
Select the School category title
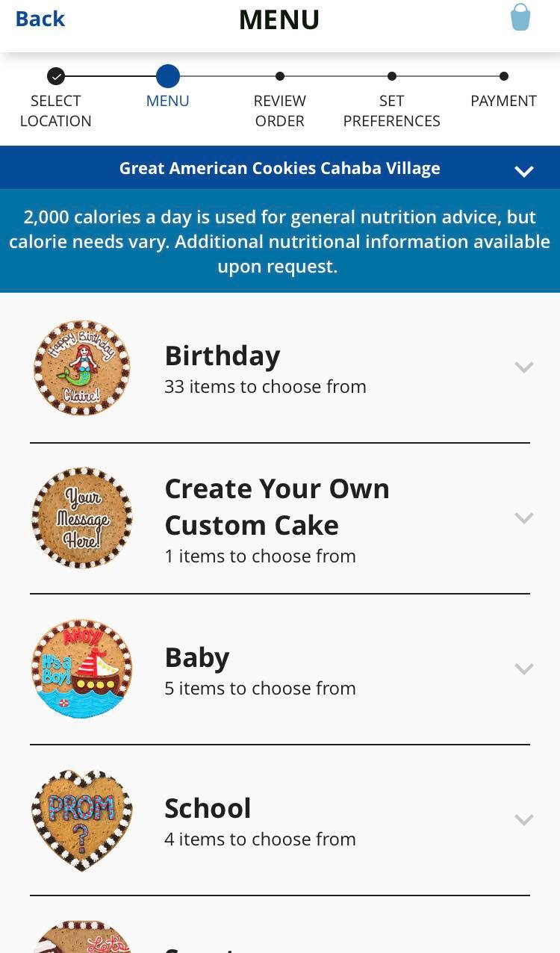click(208, 808)
